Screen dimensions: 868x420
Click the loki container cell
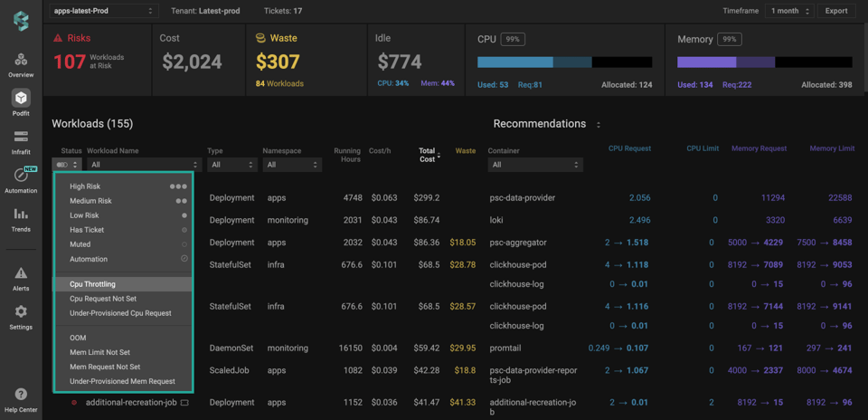pos(496,220)
